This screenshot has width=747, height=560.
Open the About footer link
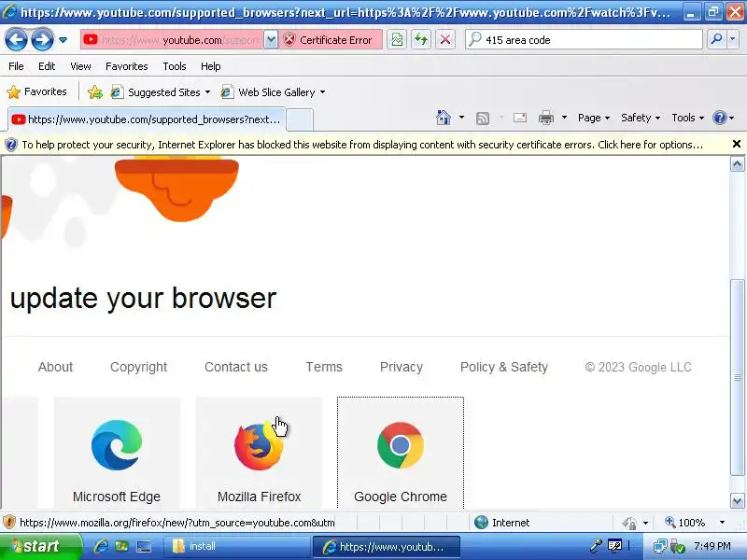[x=55, y=367]
